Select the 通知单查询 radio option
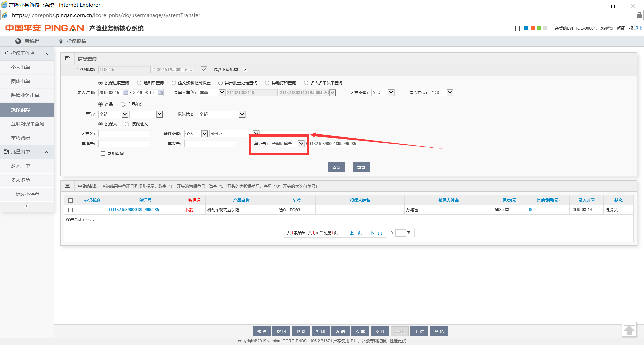The width and height of the screenshot is (644, 345). click(x=139, y=83)
